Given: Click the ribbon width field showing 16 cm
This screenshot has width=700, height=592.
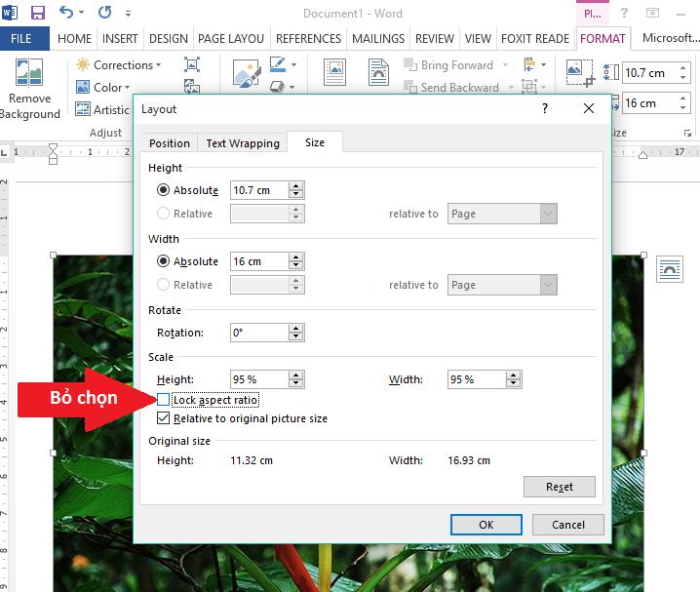Looking at the screenshot, I should tap(650, 103).
